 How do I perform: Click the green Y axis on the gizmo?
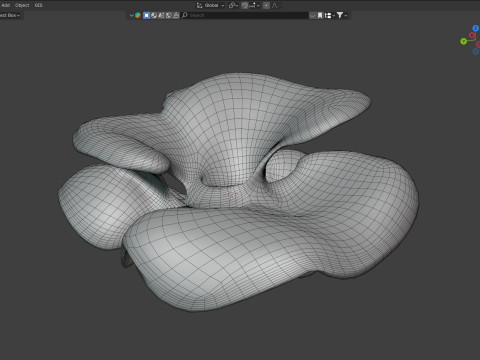(x=463, y=41)
